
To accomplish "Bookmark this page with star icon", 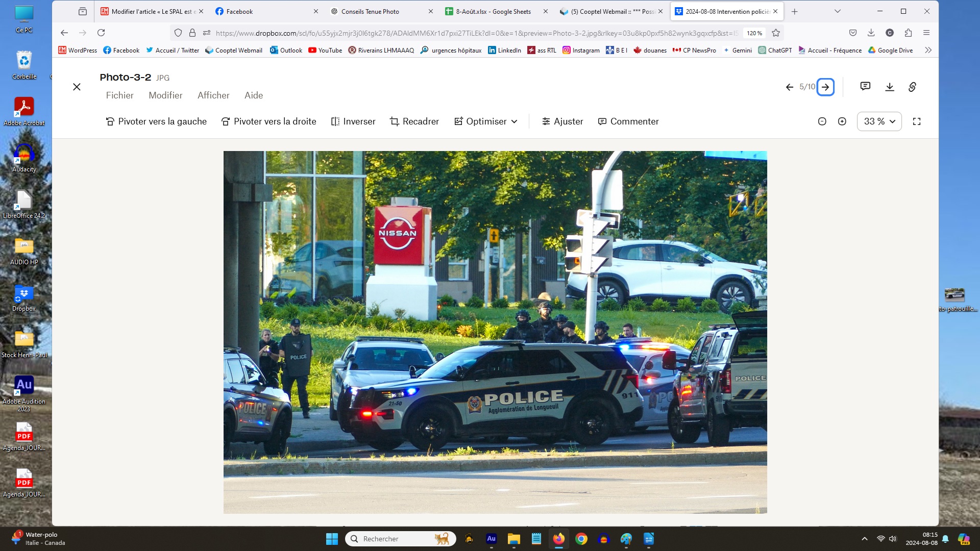I will (x=776, y=33).
